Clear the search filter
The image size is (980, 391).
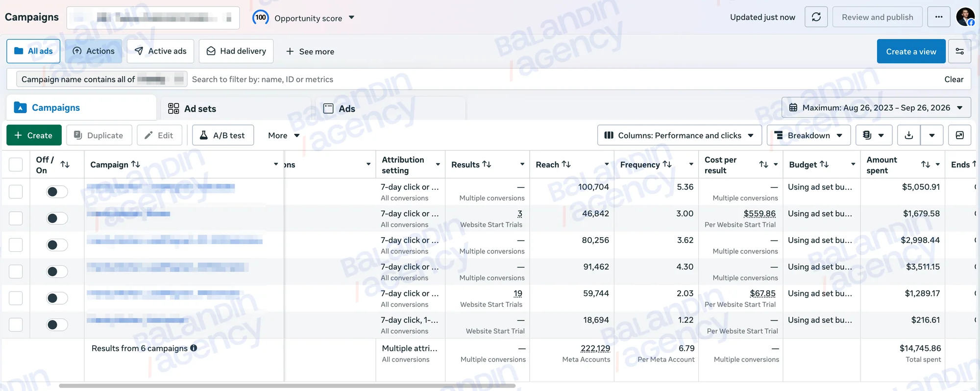coord(954,79)
